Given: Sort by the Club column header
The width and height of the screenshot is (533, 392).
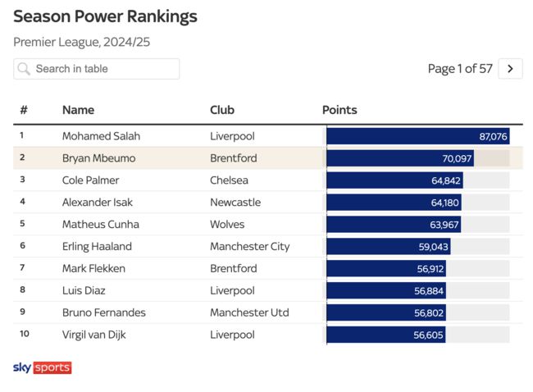Looking at the screenshot, I should [x=222, y=110].
